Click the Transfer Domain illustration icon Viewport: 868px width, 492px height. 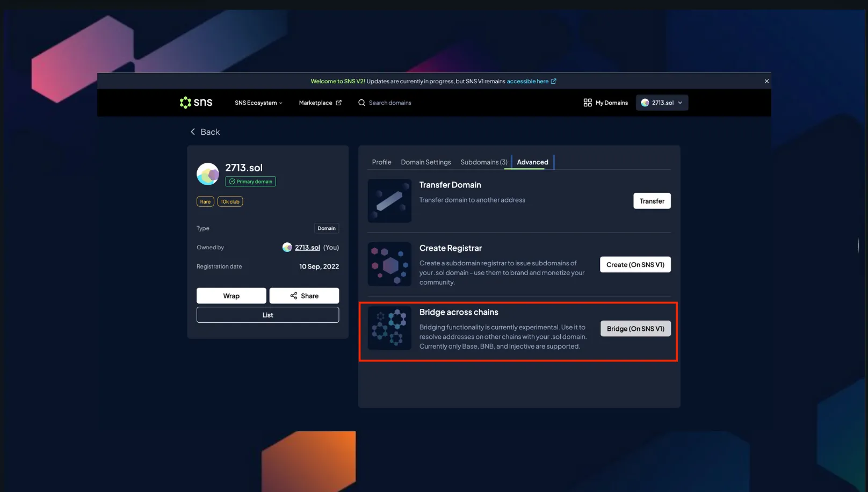(x=389, y=201)
